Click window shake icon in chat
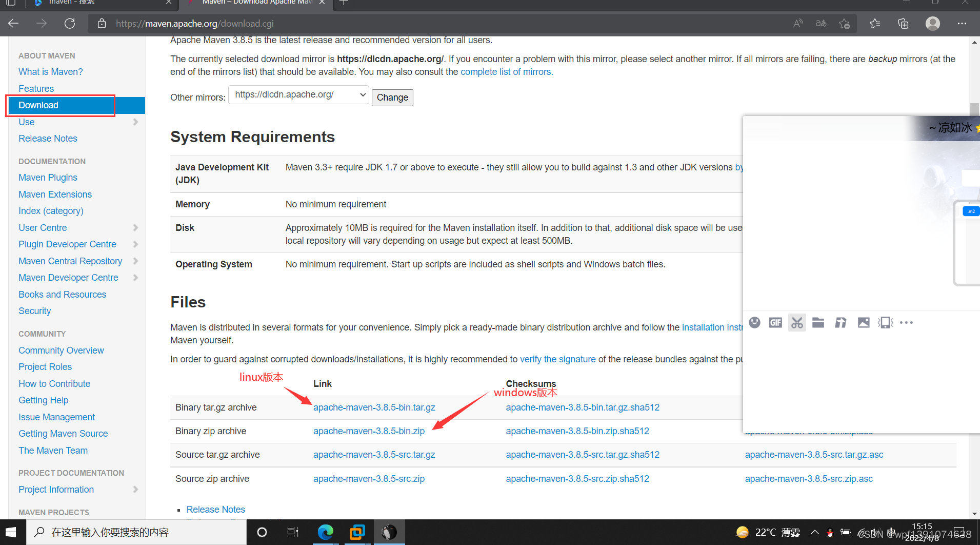The height and width of the screenshot is (545, 980). 886,322
